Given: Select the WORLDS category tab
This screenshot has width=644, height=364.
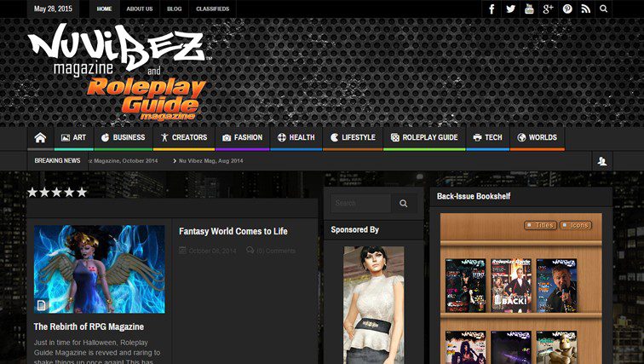Looking at the screenshot, I should [538, 137].
